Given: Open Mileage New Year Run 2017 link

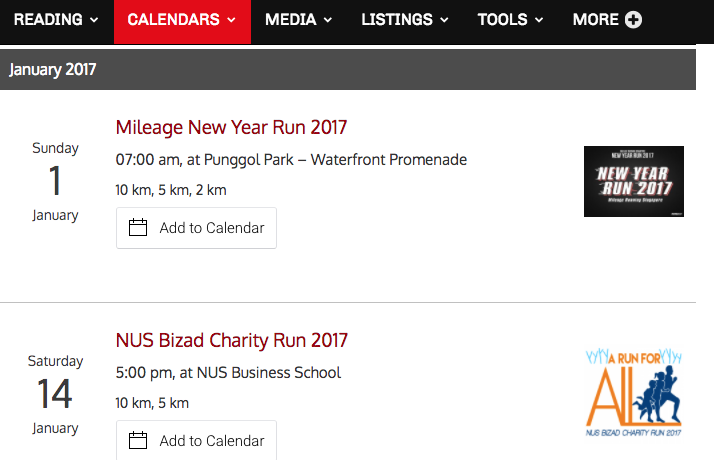Looking at the screenshot, I should click(231, 128).
